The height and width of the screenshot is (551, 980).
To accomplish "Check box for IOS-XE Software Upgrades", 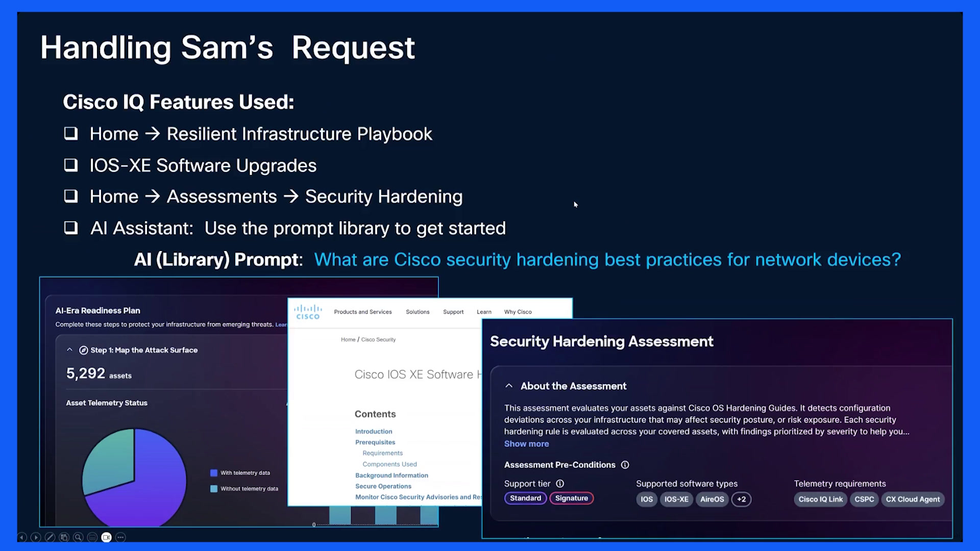I will tap(71, 165).
